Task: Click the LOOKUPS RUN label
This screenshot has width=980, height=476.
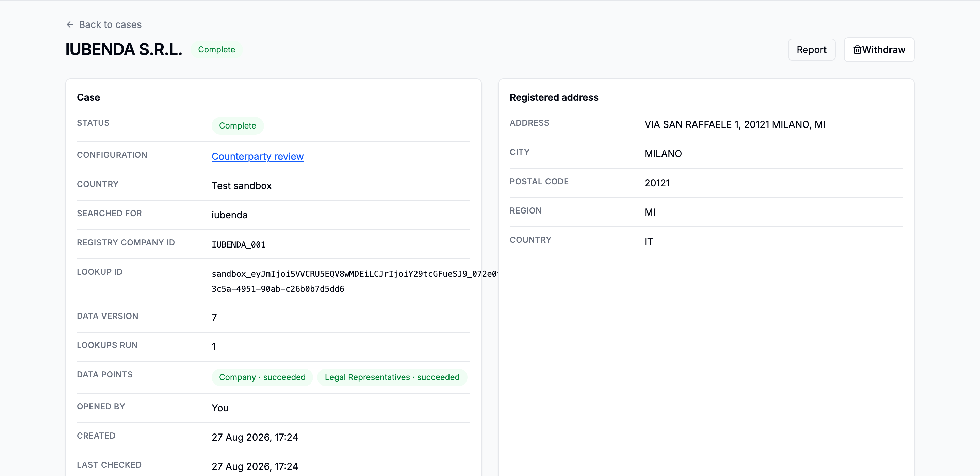Action: tap(107, 345)
